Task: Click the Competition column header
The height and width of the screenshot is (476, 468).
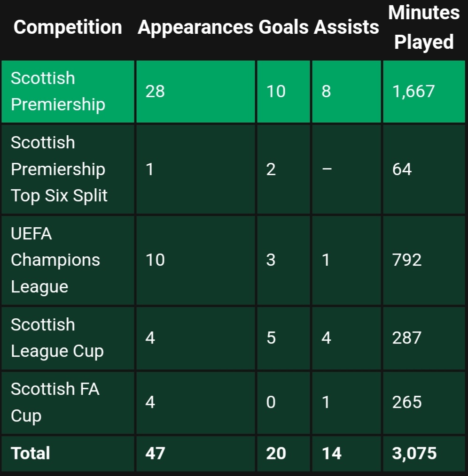Action: pos(68,27)
